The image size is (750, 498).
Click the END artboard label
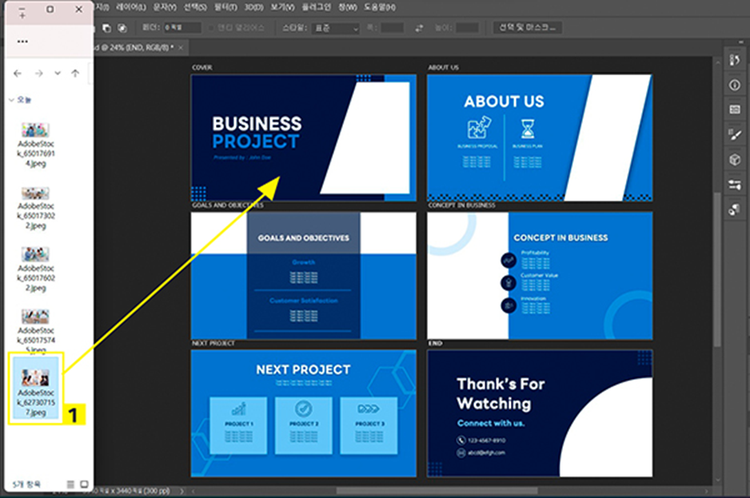click(435, 343)
